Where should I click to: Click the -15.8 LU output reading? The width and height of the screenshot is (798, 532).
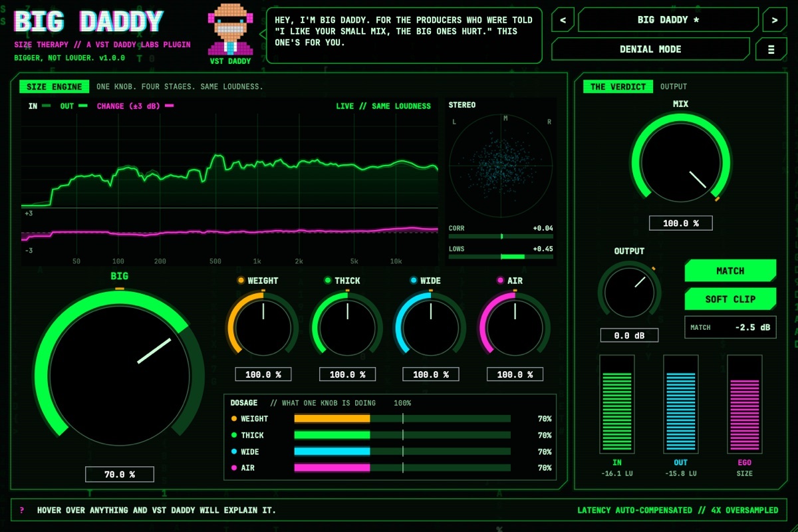[681, 473]
